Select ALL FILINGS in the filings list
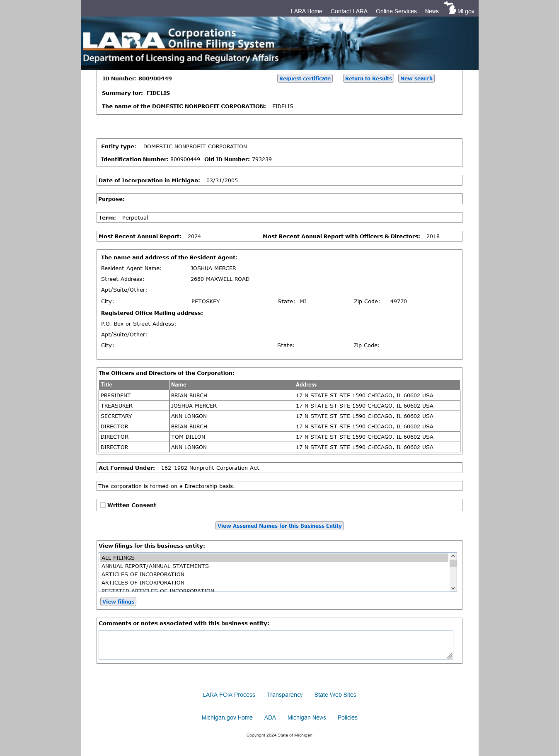This screenshot has height=756, width=559. tap(274, 558)
